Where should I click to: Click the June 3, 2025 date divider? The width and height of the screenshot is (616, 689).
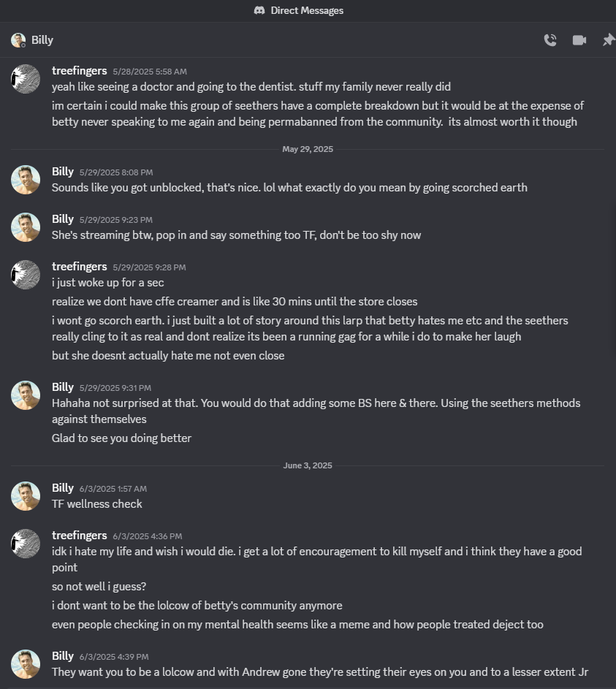(x=308, y=465)
